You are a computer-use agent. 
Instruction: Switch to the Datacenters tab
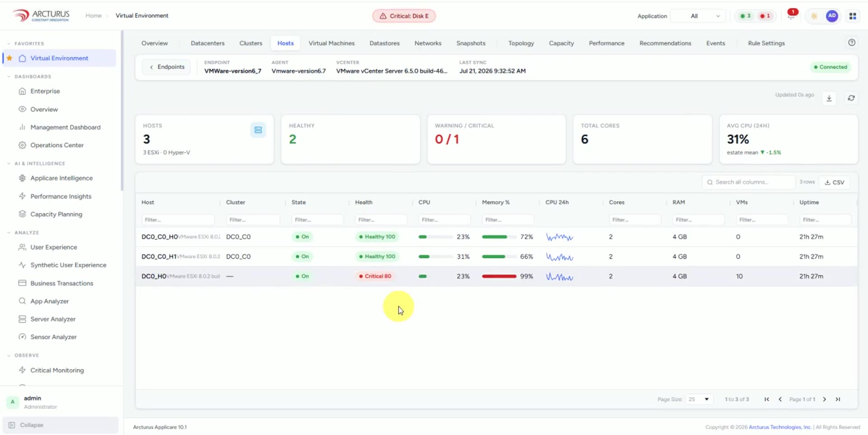pyautogui.click(x=208, y=43)
